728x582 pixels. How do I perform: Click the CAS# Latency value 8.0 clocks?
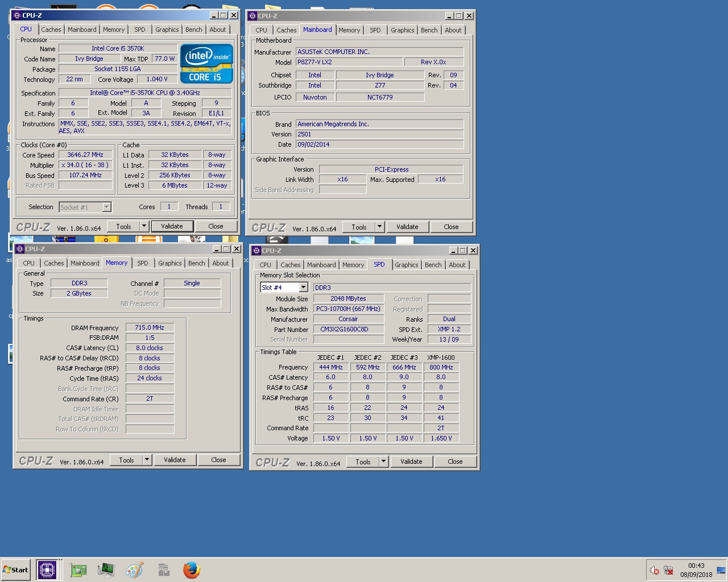tap(150, 348)
